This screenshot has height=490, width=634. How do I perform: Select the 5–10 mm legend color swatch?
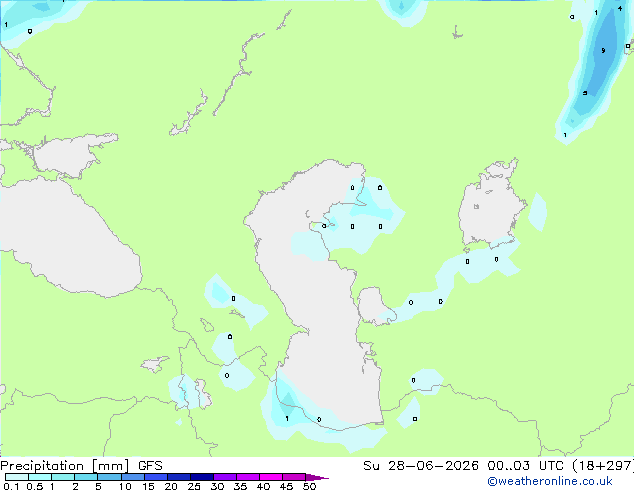click(x=109, y=477)
